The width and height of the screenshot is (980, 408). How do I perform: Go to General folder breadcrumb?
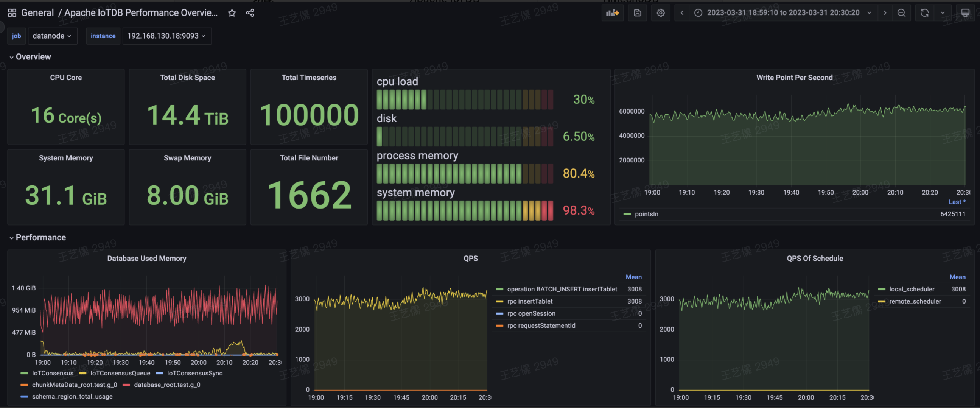click(x=37, y=13)
